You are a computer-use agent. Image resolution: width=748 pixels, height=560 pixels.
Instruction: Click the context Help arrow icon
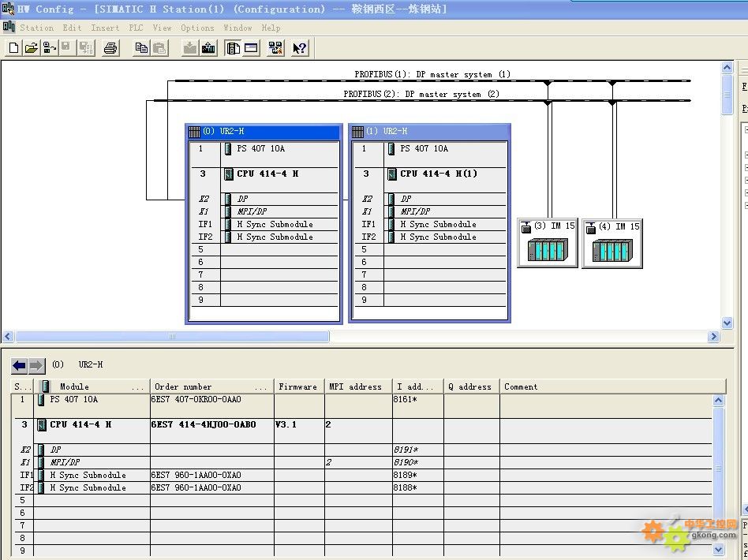point(300,47)
